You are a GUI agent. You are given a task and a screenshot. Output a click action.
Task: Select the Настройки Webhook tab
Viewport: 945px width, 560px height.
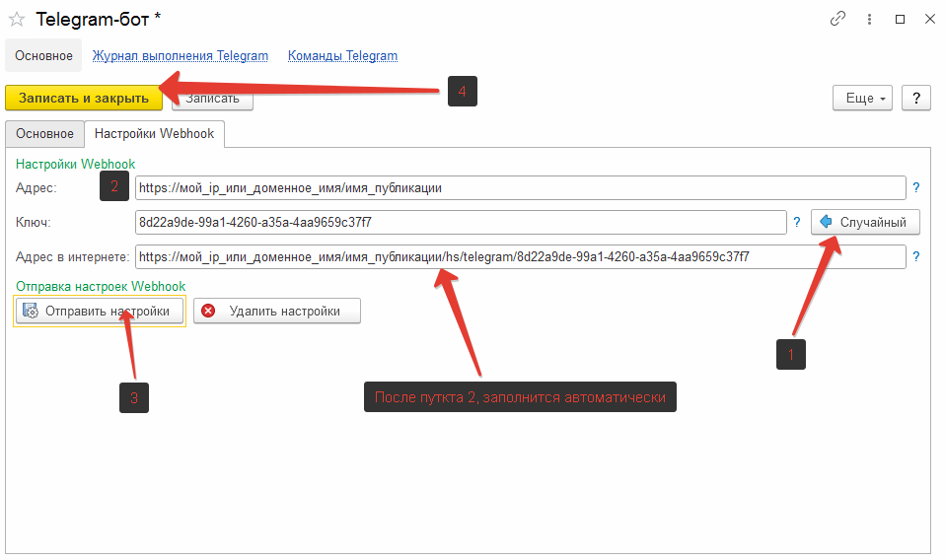[155, 134]
